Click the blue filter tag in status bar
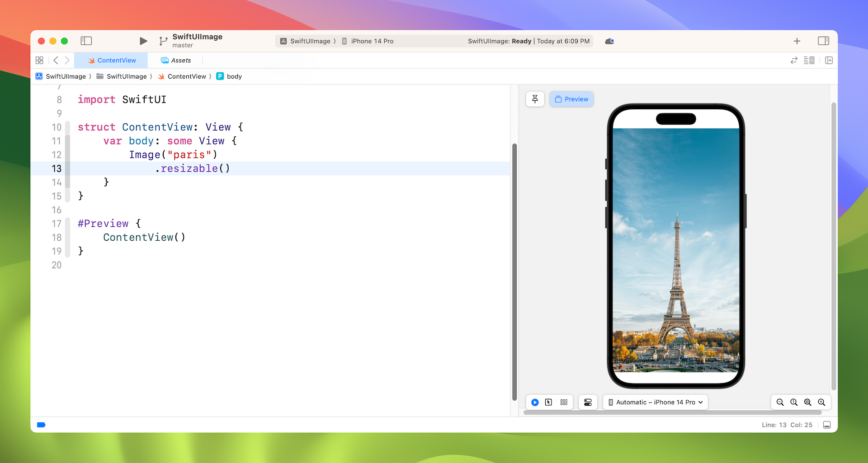Image resolution: width=868 pixels, height=463 pixels. (41, 425)
